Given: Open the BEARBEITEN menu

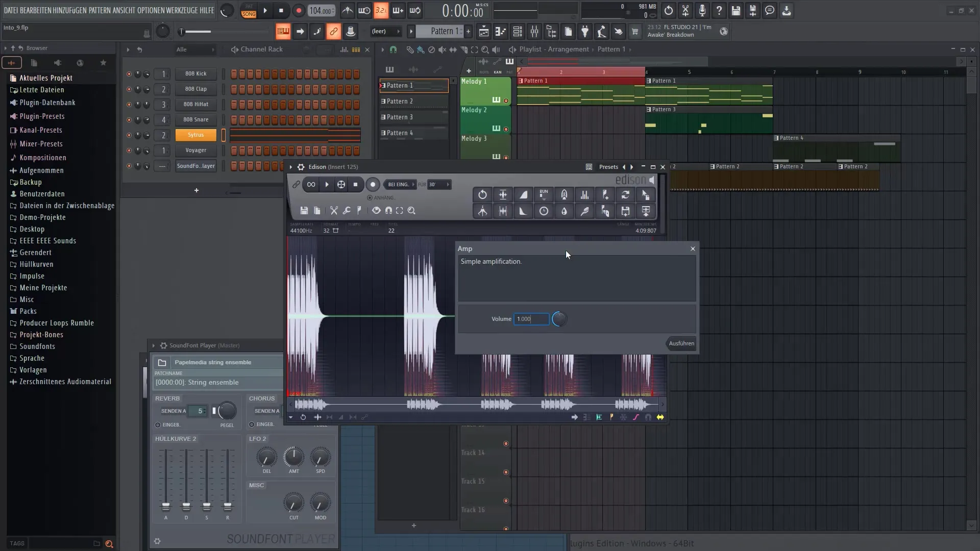Looking at the screenshot, I should 36,10.
